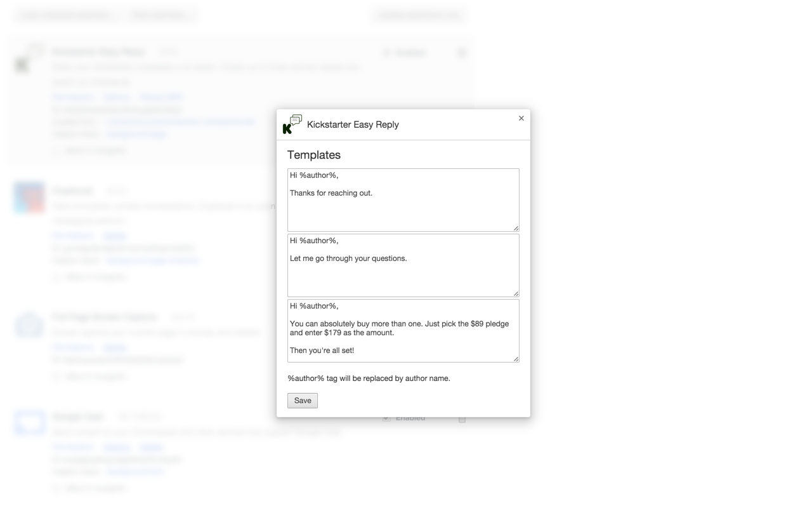The width and height of the screenshot is (812, 508).
Task: Click the 'Kickstarter Easy Reply' dialog title
Action: pyautogui.click(x=353, y=124)
